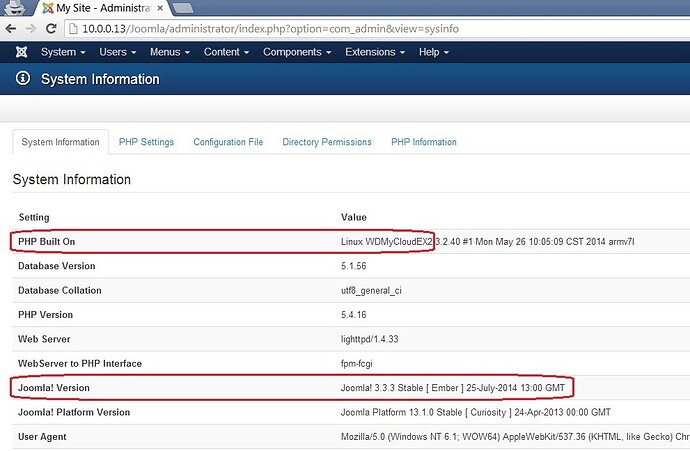Click the page document icon in the address bar
This screenshot has width=690, height=451.
73,29
